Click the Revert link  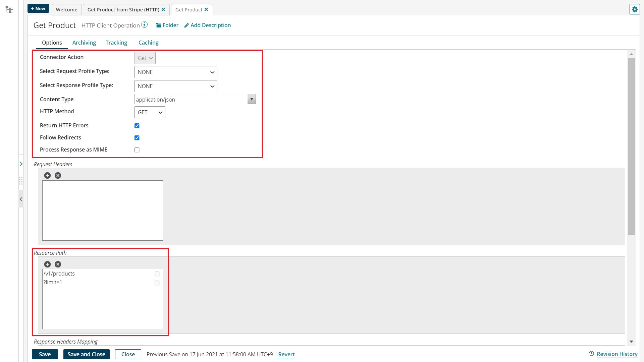coord(286,354)
